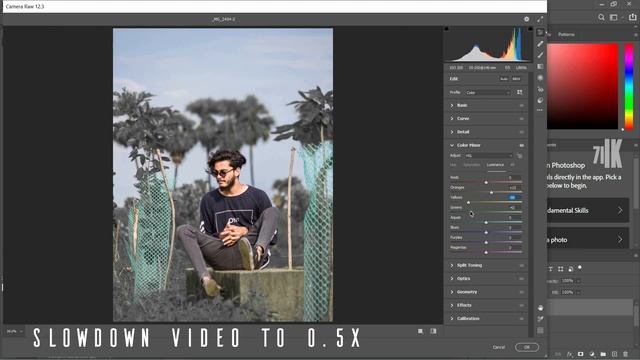Click the Photoshop search magnifier icon
640x360 pixels.
point(601,17)
